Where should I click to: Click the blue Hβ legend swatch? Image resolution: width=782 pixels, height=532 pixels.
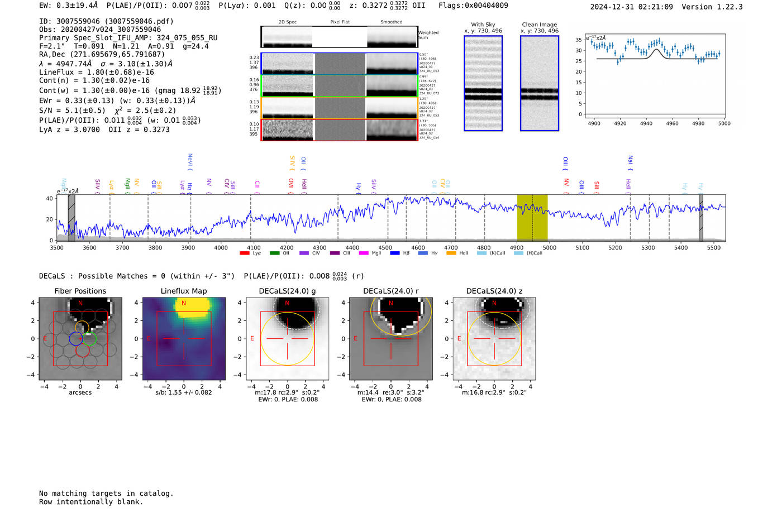click(395, 253)
